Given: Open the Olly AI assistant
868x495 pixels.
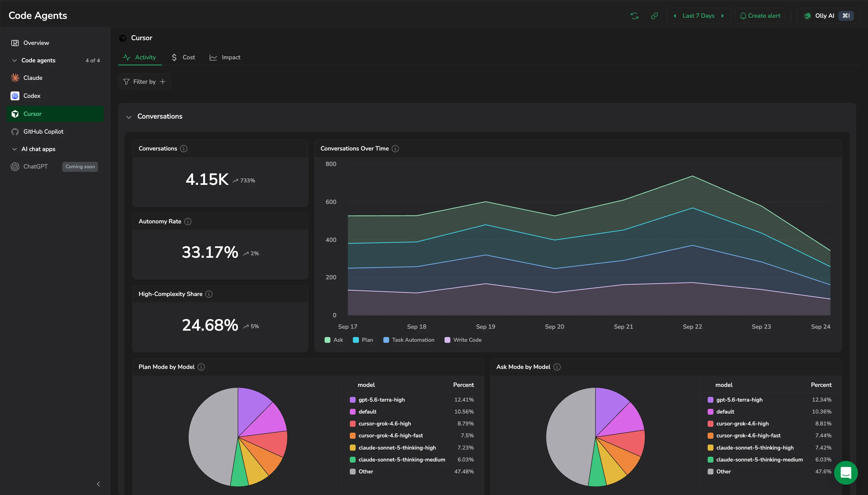Looking at the screenshot, I should tap(829, 16).
